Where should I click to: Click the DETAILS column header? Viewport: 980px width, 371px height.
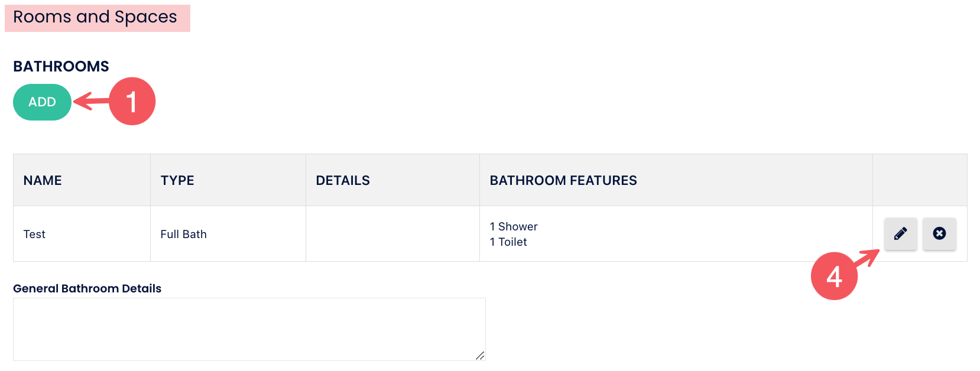click(343, 181)
